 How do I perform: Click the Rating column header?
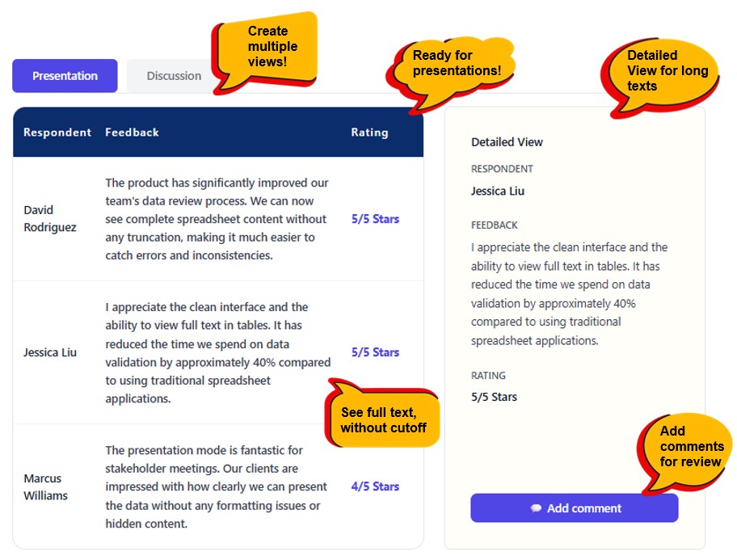(x=369, y=133)
